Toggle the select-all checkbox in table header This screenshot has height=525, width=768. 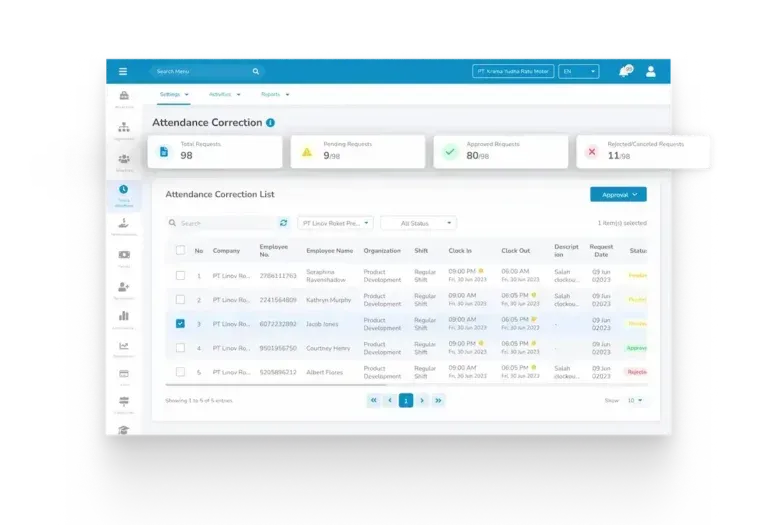[180, 250]
